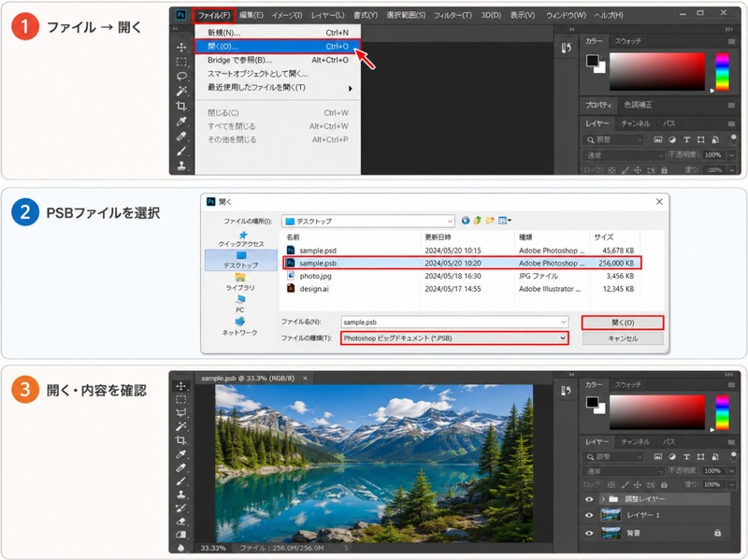Filter for smart objects in sample.psb Layers panel
This screenshot has width=748, height=560.
714,457
